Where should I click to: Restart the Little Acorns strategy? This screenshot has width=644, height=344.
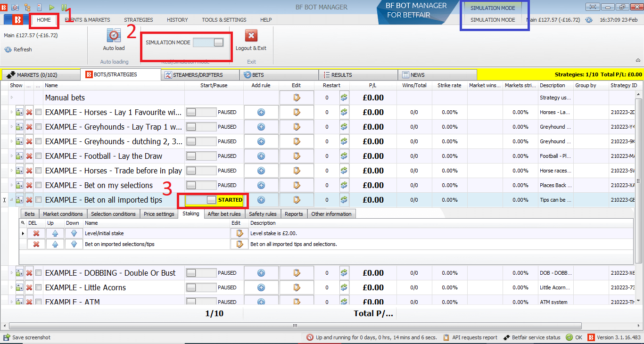[x=344, y=287]
